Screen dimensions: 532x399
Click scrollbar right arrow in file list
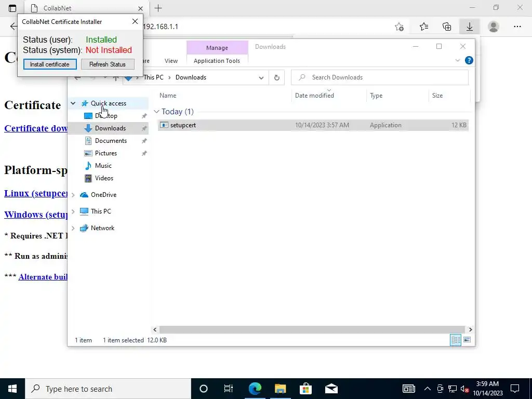pyautogui.click(x=470, y=329)
